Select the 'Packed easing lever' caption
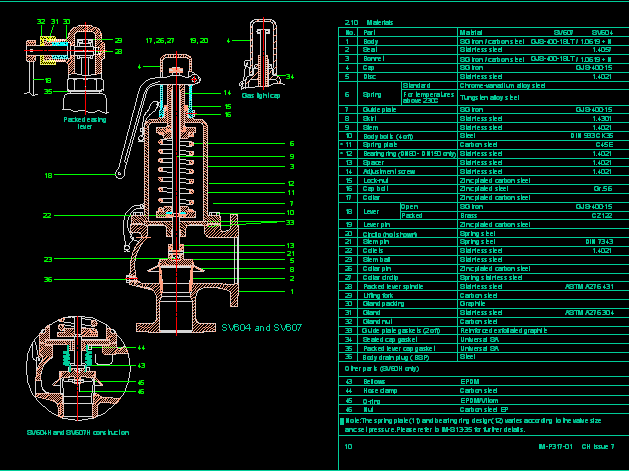This screenshot has width=629, height=471. click(x=85, y=123)
